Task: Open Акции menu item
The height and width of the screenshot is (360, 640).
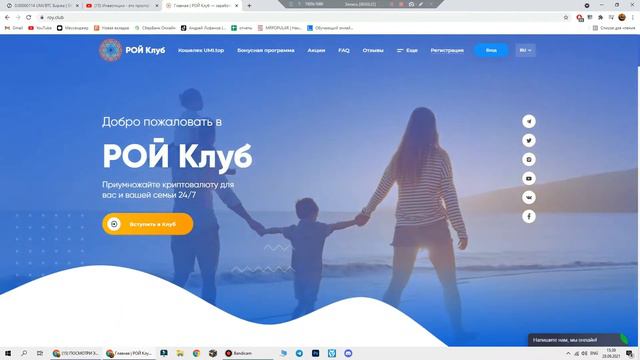Action: pos(316,50)
